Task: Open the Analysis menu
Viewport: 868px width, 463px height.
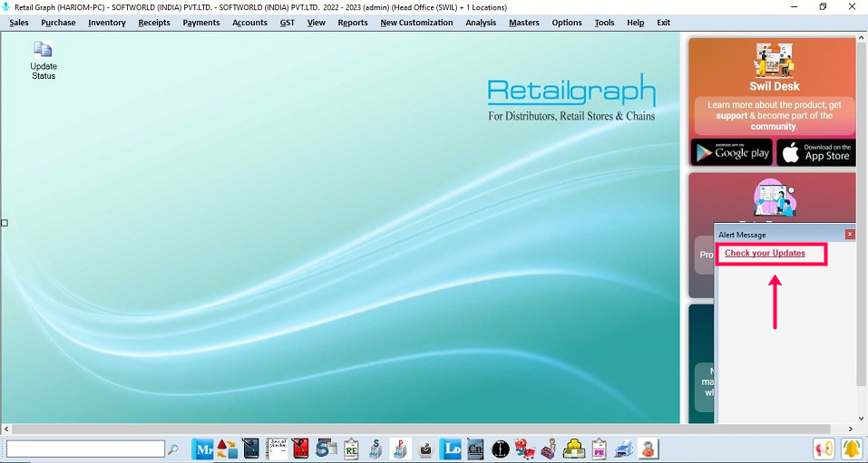Action: click(x=481, y=23)
